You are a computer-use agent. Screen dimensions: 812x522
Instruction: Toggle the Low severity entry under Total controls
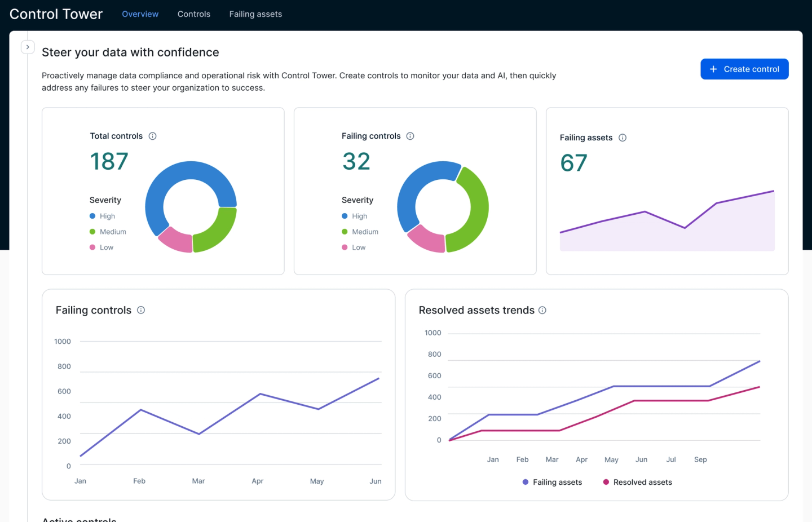click(x=101, y=247)
